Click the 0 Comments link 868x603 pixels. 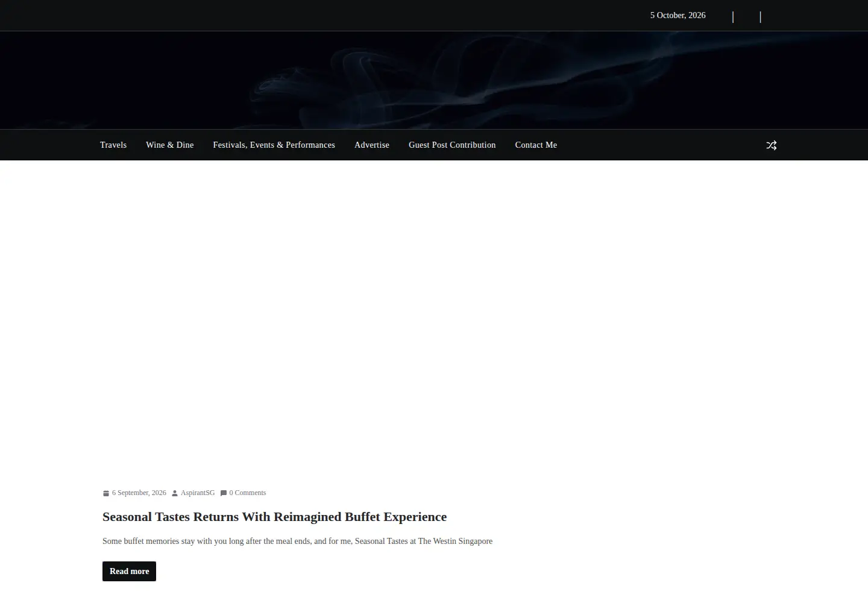(x=247, y=493)
